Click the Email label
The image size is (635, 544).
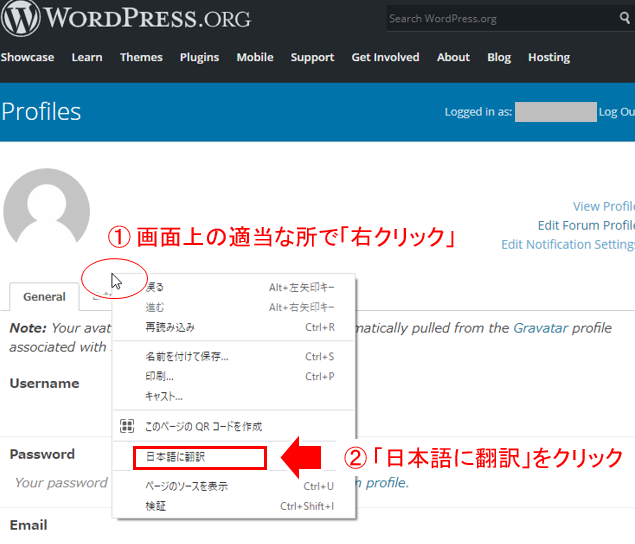click(28, 525)
